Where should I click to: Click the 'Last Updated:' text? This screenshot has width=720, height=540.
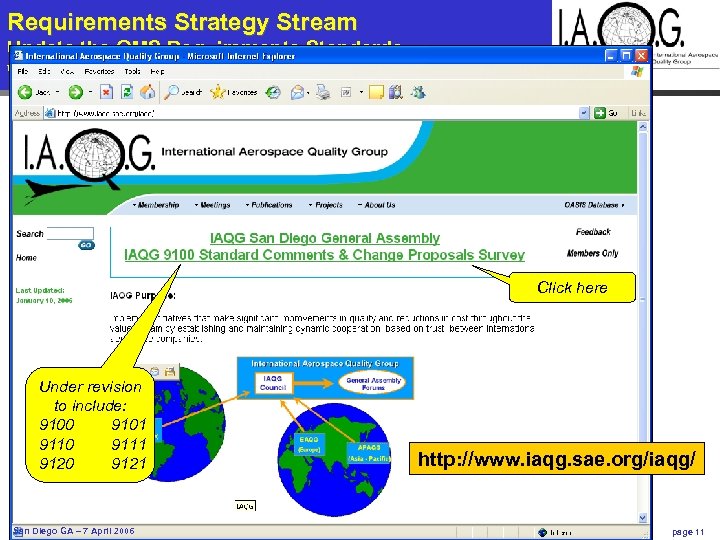click(x=40, y=290)
